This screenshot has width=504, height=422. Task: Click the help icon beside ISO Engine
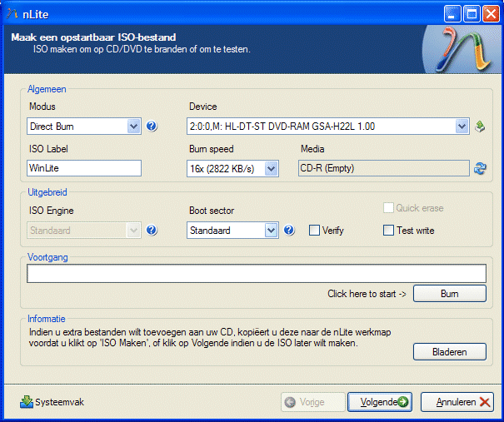click(152, 231)
